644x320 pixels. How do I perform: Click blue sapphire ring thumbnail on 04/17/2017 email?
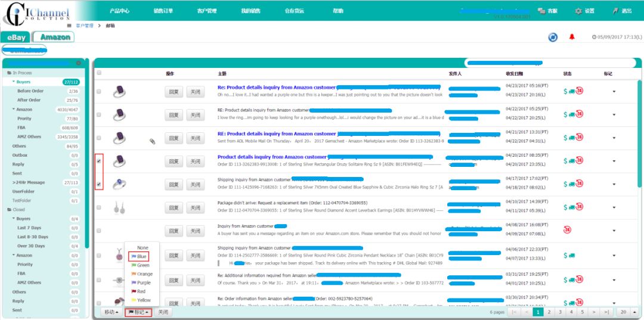click(119, 184)
